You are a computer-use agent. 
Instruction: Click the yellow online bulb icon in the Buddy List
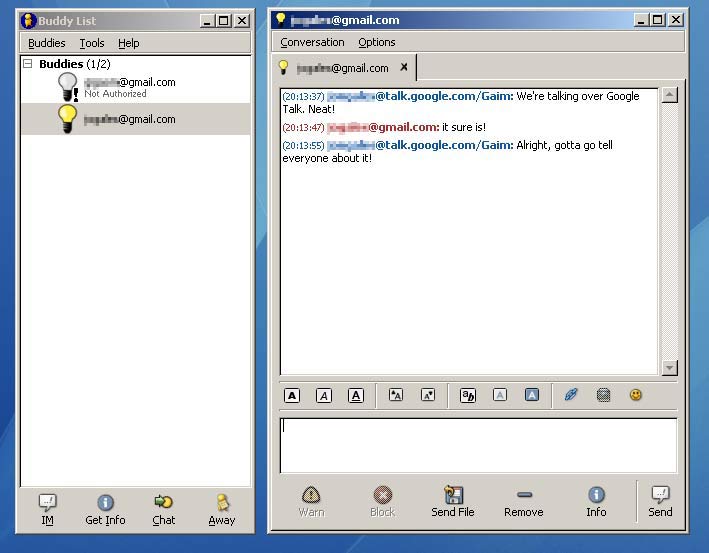[x=67, y=119]
